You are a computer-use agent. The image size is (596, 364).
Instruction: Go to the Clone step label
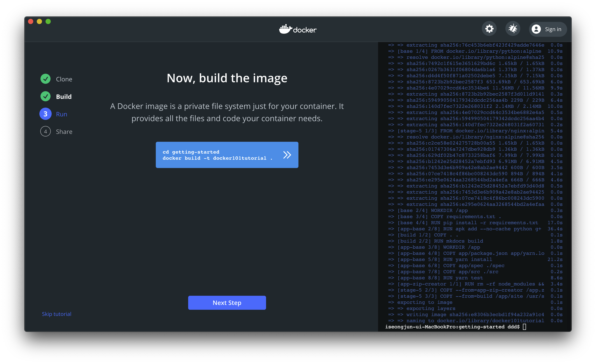pyautogui.click(x=64, y=79)
